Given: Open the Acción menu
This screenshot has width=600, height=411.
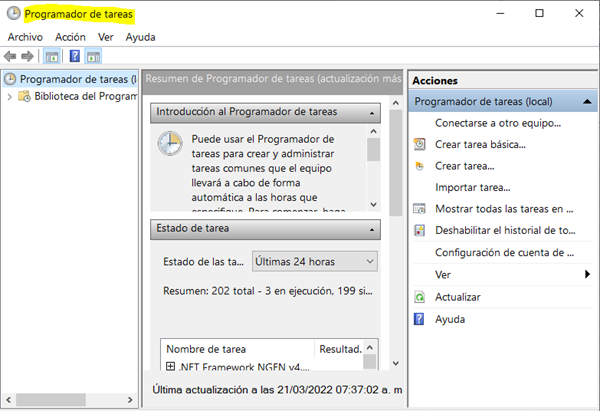Looking at the screenshot, I should click(x=70, y=37).
